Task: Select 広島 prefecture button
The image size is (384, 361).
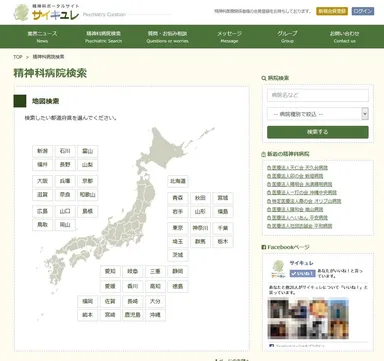Action: click(x=42, y=211)
